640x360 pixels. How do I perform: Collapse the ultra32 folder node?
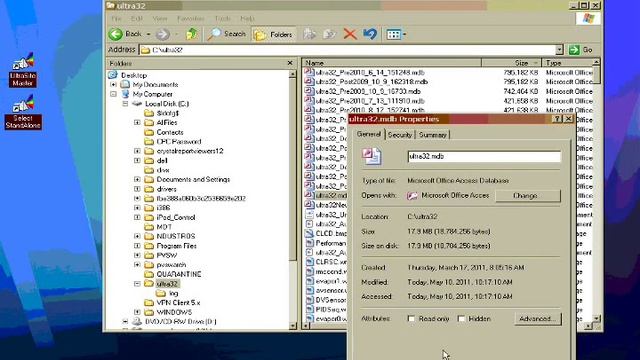(x=137, y=284)
